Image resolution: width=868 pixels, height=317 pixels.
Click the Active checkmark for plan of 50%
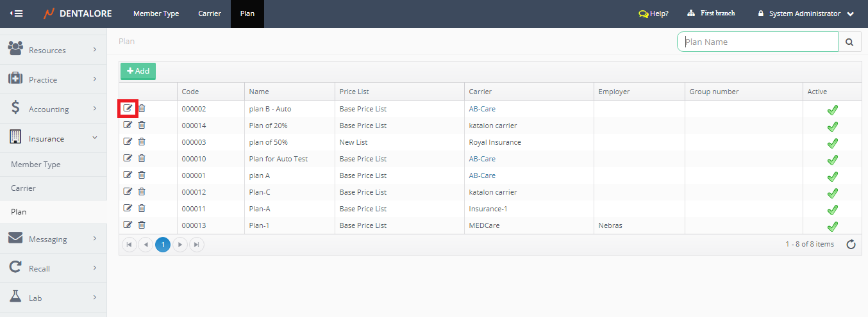coord(832,143)
